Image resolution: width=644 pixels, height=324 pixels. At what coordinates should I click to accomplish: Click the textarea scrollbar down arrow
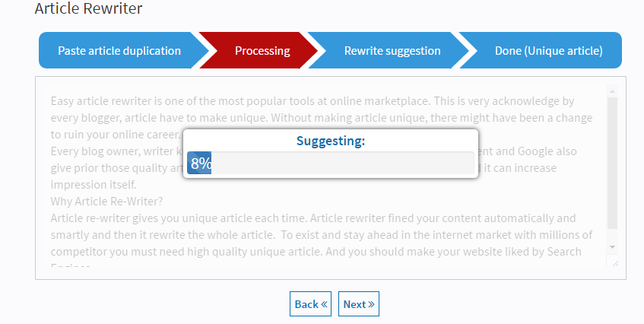pos(612,247)
